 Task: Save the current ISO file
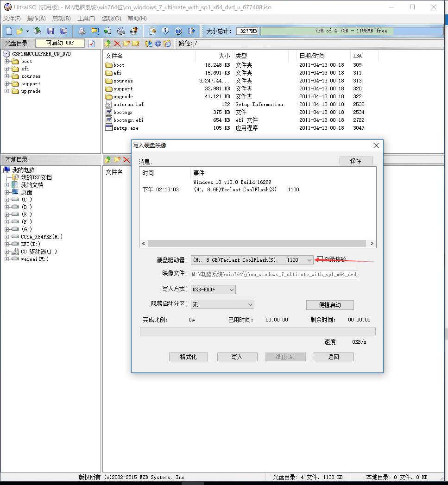coord(50,31)
